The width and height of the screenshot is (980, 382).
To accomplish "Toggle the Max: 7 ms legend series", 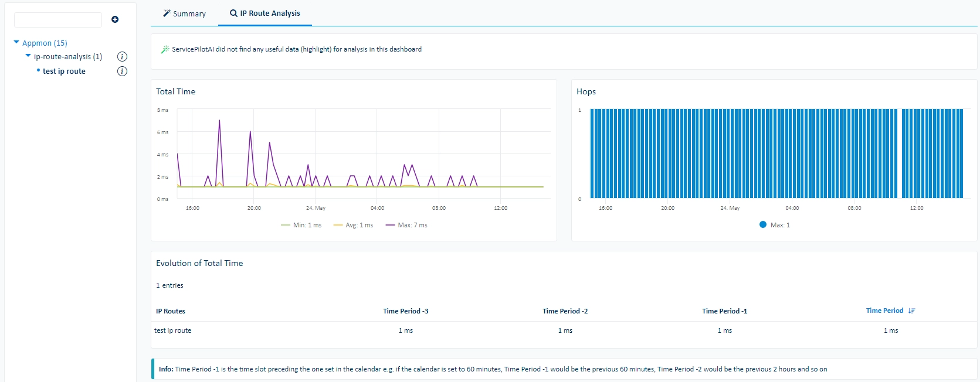I will [406, 225].
